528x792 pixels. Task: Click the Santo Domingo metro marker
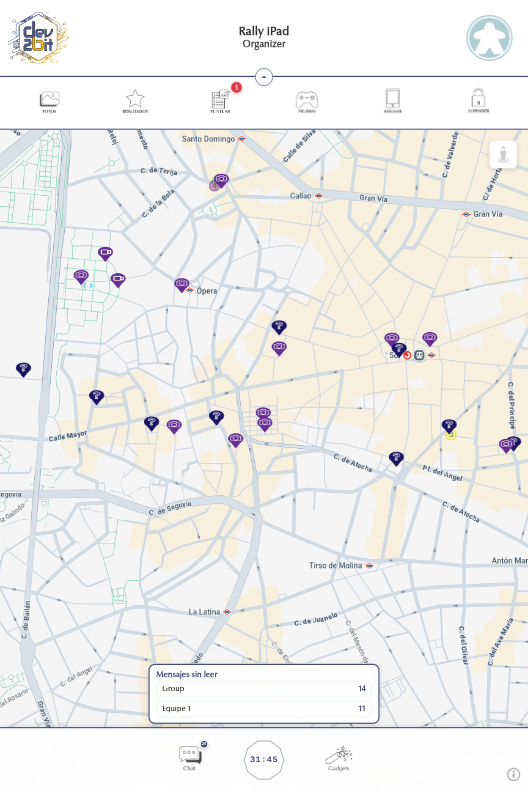(x=242, y=138)
